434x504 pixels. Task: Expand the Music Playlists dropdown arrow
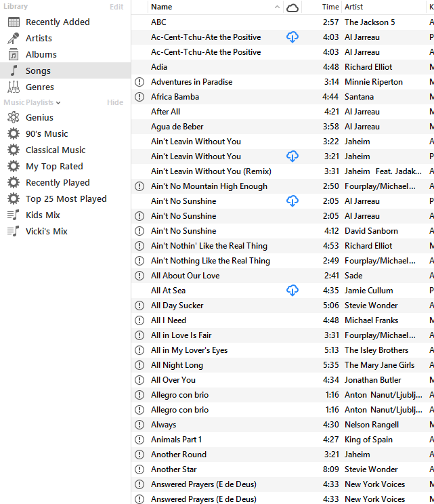pyautogui.click(x=58, y=103)
